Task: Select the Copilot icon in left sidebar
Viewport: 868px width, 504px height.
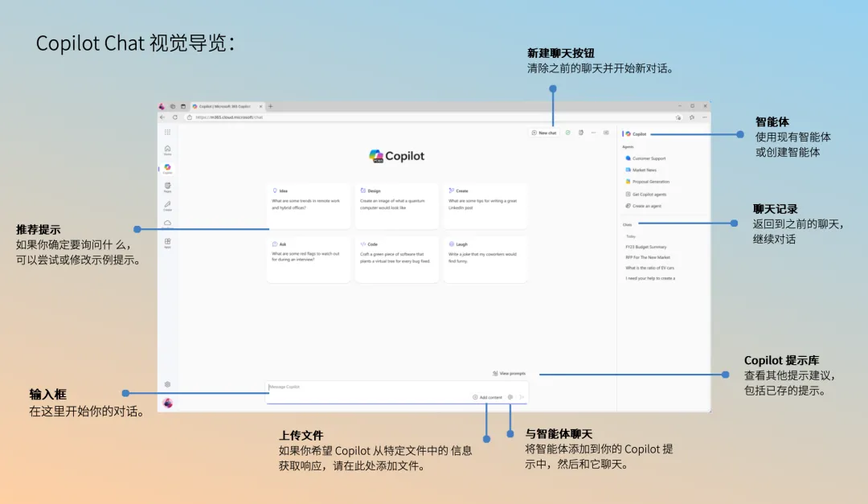Action: [x=167, y=168]
